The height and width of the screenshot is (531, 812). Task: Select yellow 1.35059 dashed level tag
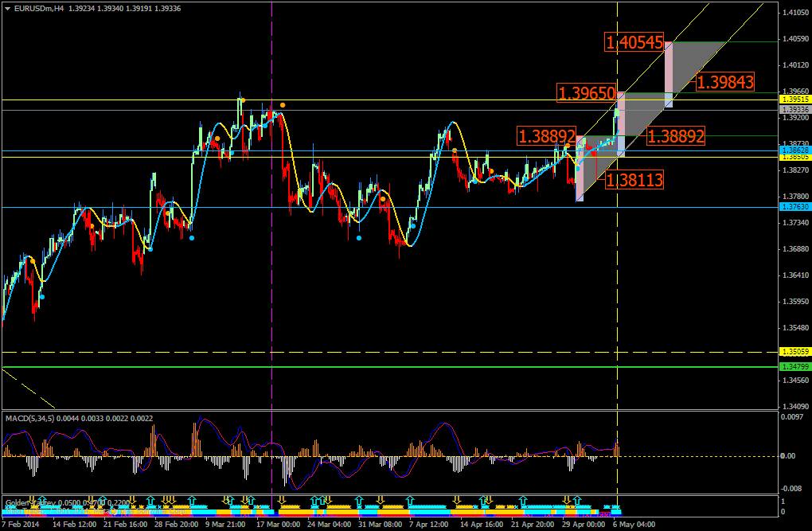[795, 352]
